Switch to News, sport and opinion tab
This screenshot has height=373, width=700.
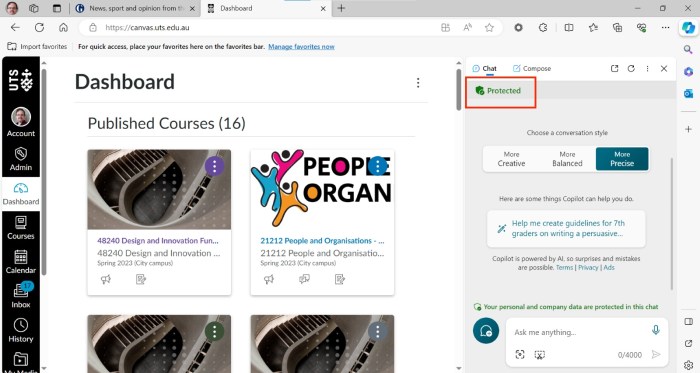[x=136, y=8]
